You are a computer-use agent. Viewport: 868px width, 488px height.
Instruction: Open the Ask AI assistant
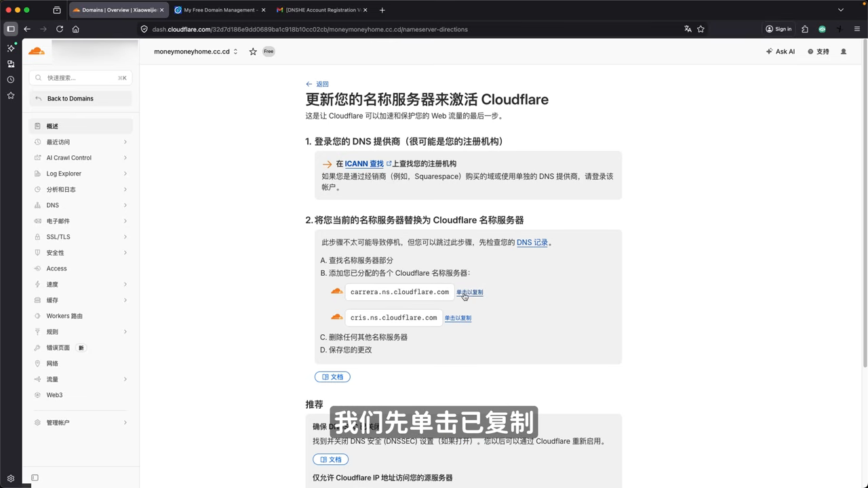(x=781, y=52)
